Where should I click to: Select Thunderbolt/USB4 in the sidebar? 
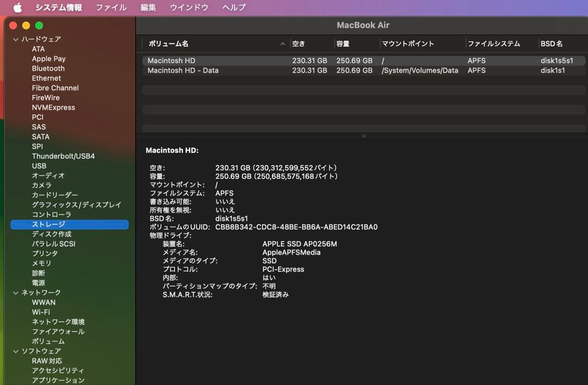(x=63, y=156)
